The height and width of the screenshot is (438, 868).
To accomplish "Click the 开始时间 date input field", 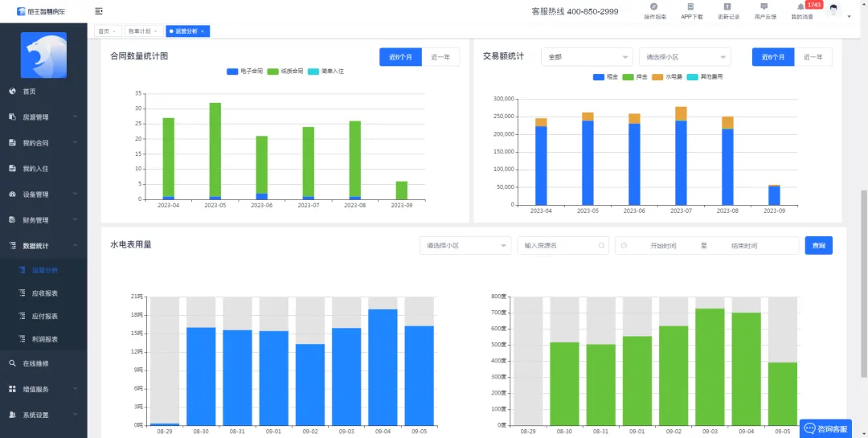I will (x=662, y=246).
